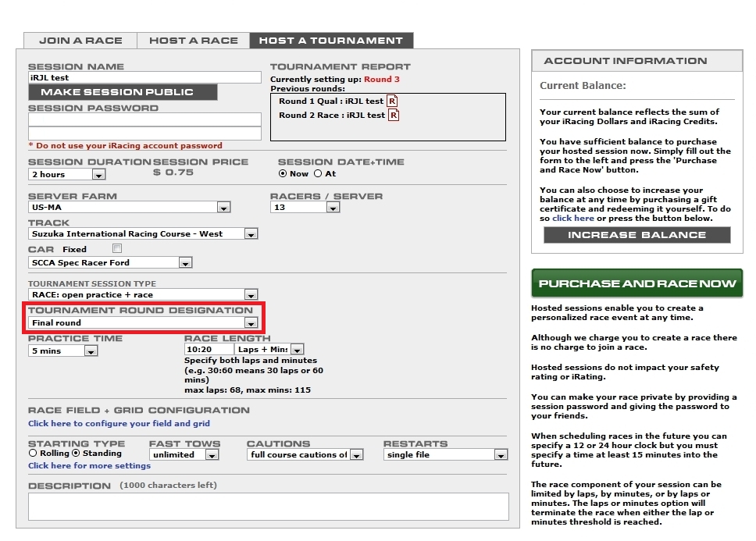
Task: Follow the 'click here' gift certificate link
Action: pyautogui.click(x=572, y=219)
